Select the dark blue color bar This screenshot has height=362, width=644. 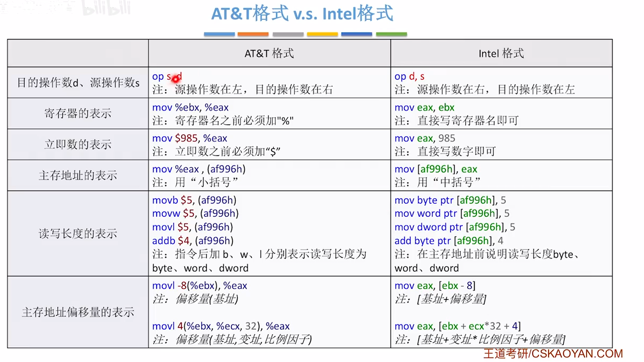point(356,34)
